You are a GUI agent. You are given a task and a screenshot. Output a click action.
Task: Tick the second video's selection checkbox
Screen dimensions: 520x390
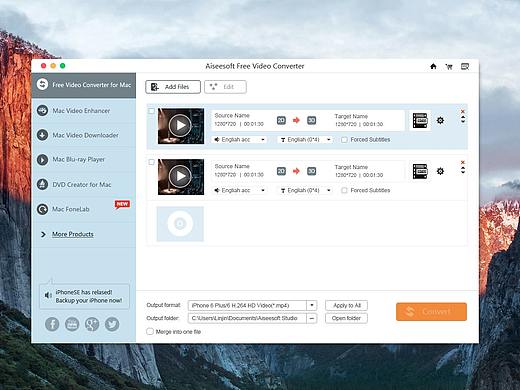(x=151, y=162)
